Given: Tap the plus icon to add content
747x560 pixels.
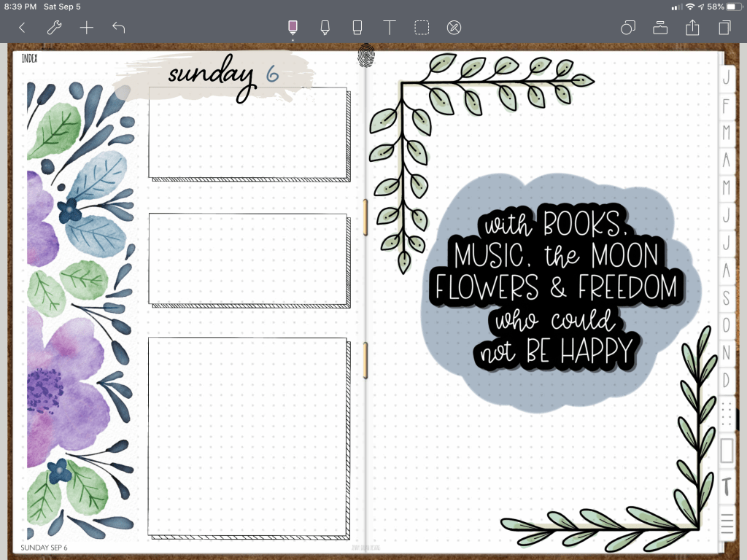Looking at the screenshot, I should pos(87,28).
